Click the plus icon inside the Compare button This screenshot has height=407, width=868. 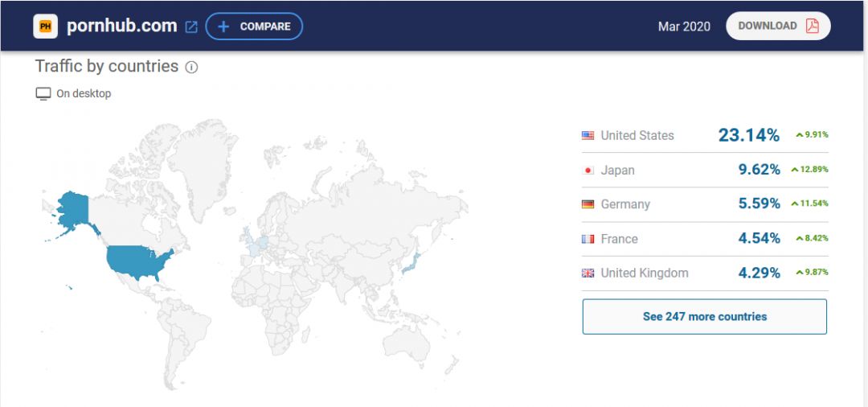pyautogui.click(x=223, y=27)
